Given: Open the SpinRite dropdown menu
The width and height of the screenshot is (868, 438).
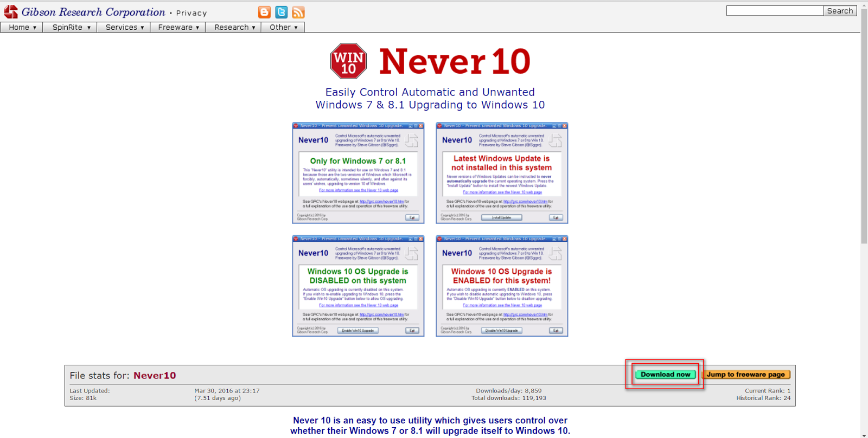Looking at the screenshot, I should click(x=71, y=27).
